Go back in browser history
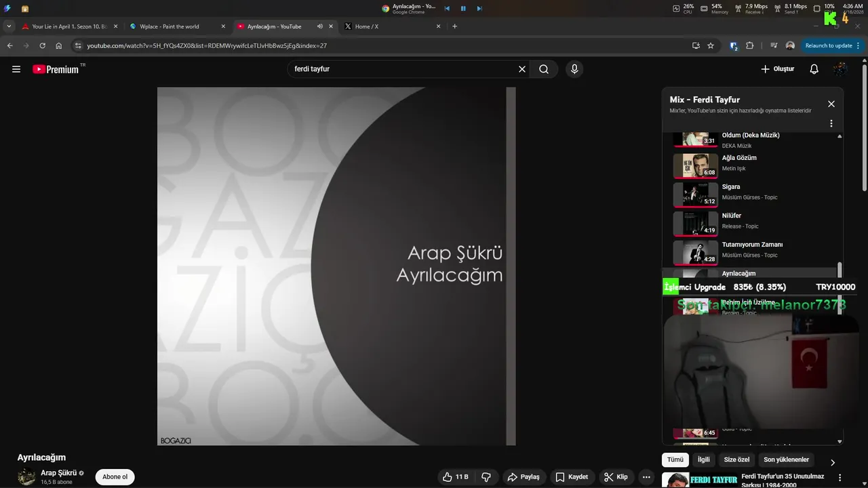This screenshot has height=488, width=868. 9,45
